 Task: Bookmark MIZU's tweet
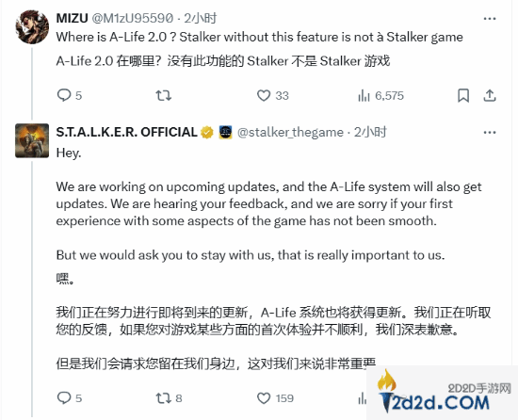click(x=463, y=96)
